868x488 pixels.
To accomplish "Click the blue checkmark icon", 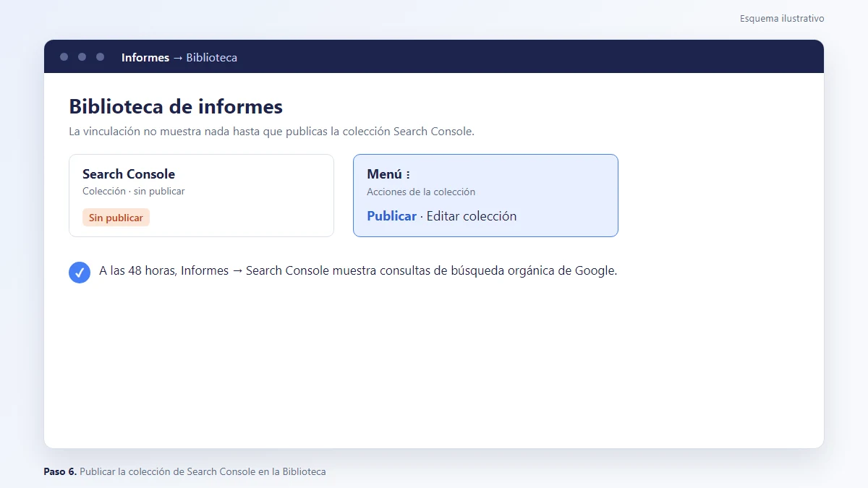I will (x=80, y=272).
